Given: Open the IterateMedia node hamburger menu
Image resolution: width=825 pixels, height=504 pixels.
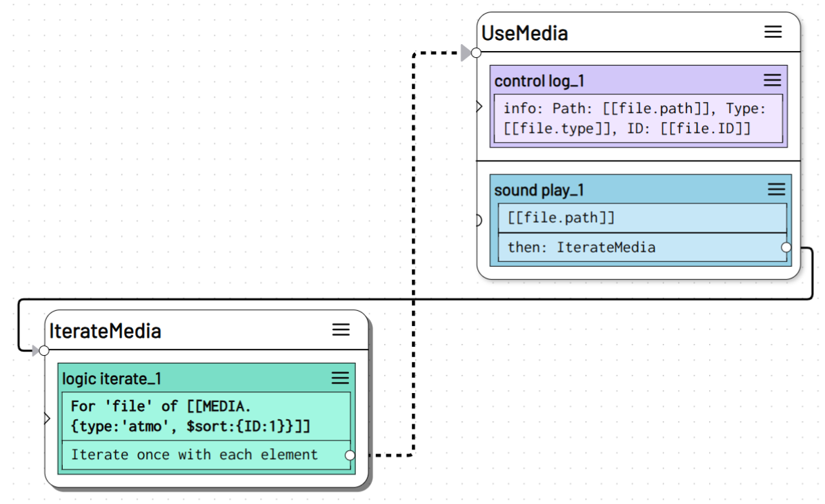Looking at the screenshot, I should point(341,330).
